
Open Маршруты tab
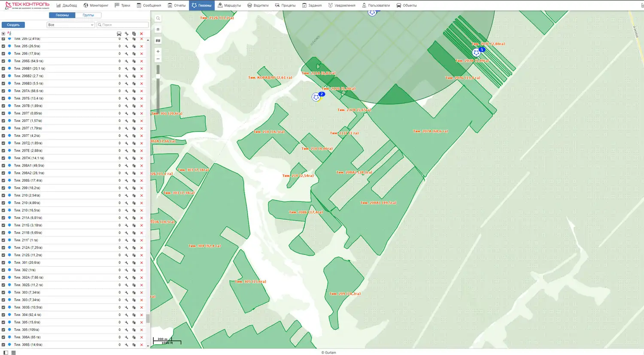(x=229, y=5)
